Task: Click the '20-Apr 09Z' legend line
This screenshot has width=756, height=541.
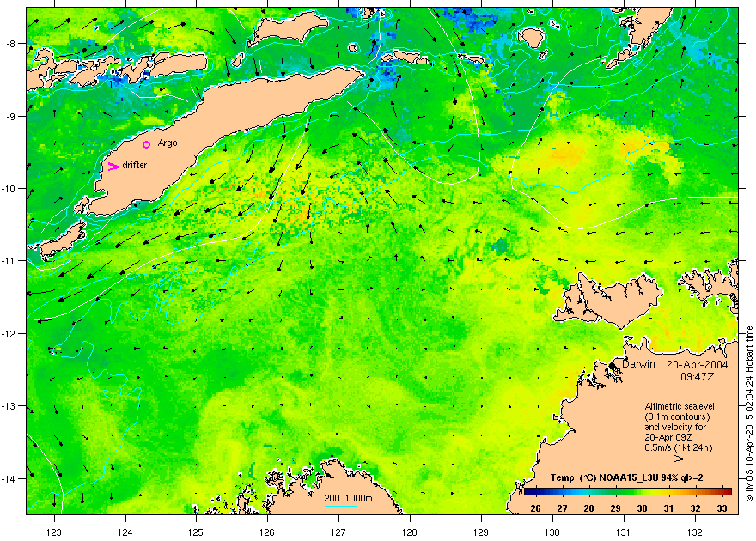Action: coord(668,437)
